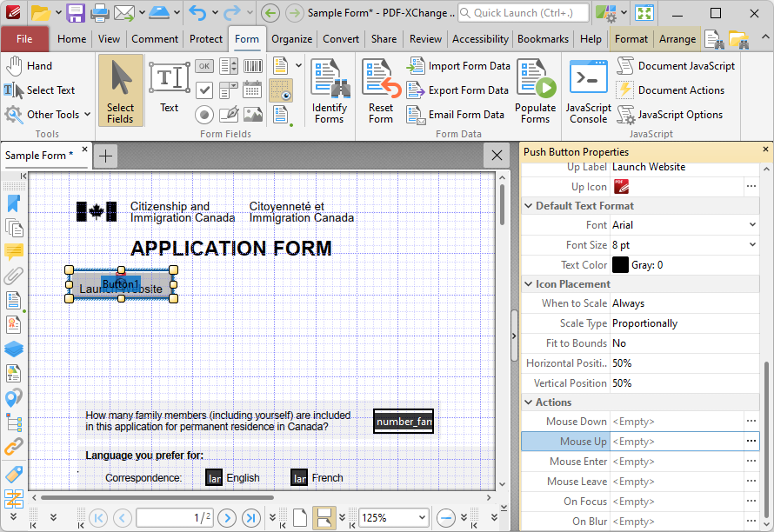The height and width of the screenshot is (532, 774).
Task: Insert a barcode form field
Action: pos(253,66)
